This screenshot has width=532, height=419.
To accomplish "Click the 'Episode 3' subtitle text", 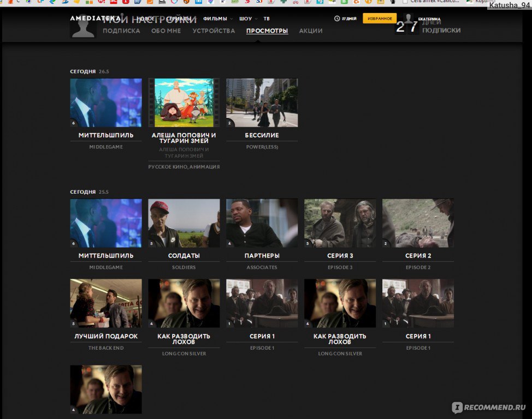I will [340, 267].
